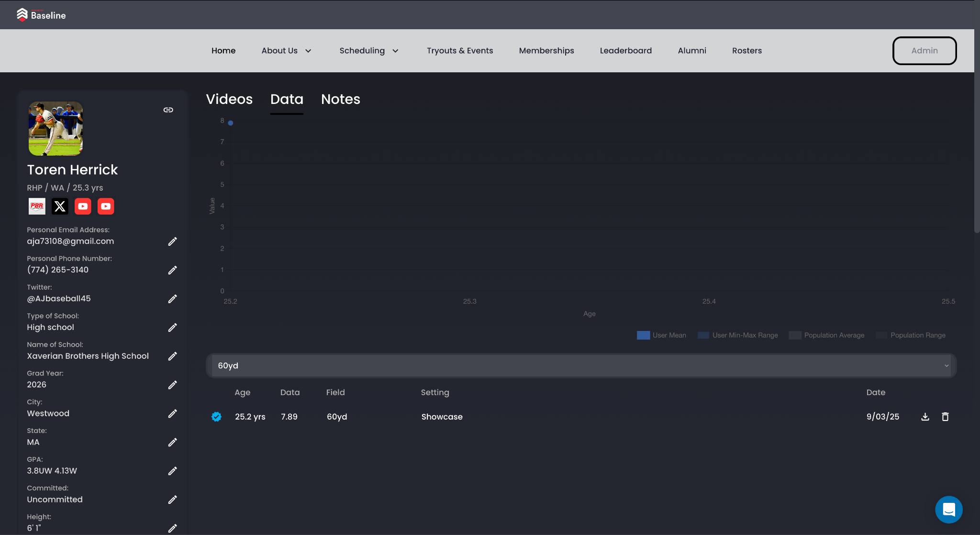Screen dimensions: 980x535
Task: Expand the Scheduling dropdown menu
Action: (368, 51)
